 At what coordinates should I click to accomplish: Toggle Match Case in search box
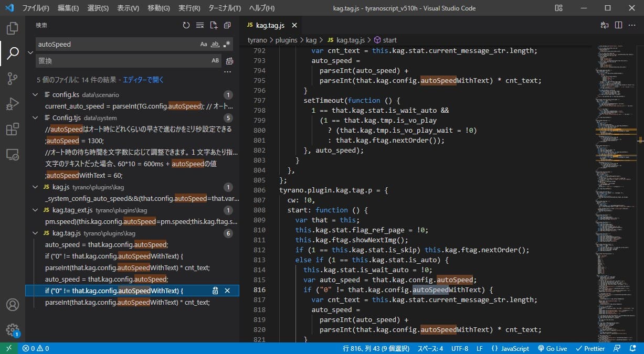tap(204, 45)
